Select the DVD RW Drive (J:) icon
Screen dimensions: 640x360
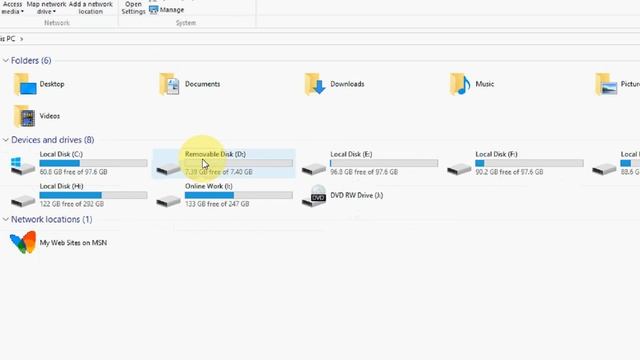coord(314,196)
